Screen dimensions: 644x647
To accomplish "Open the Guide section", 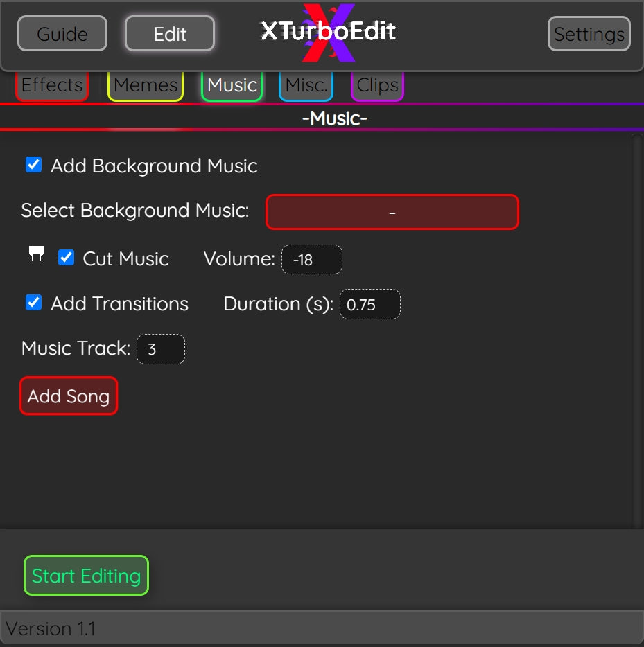I will [x=62, y=33].
